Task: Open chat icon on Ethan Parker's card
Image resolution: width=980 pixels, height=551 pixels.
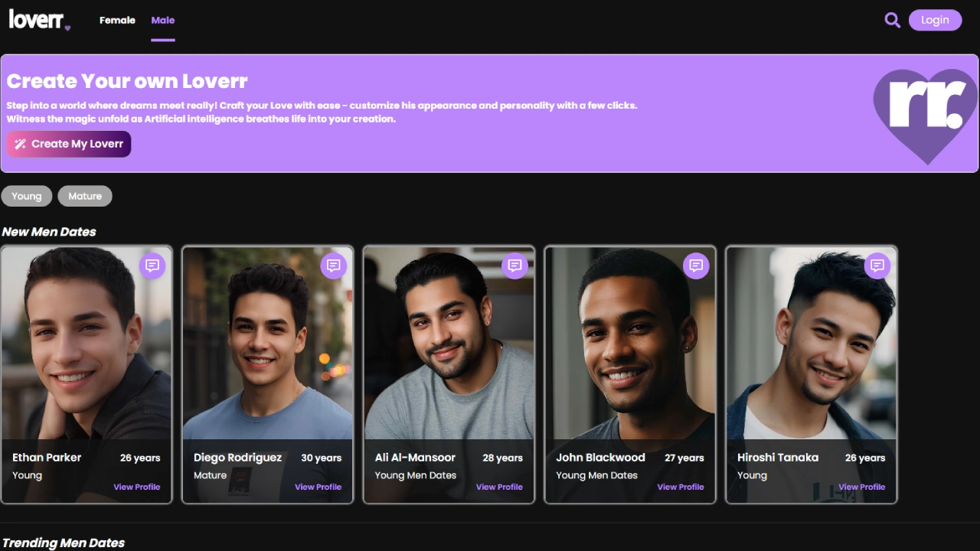Action: [152, 266]
